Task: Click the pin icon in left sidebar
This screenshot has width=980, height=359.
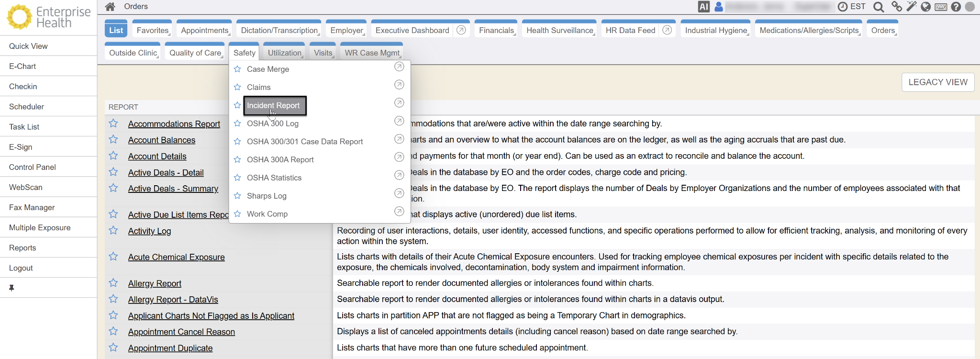Action: click(x=11, y=288)
